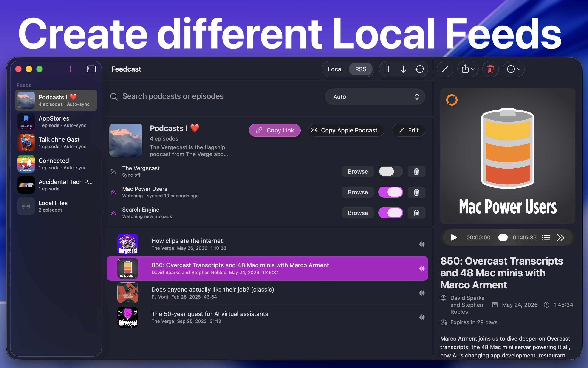Delete Mac Power Users source trash icon

click(416, 192)
